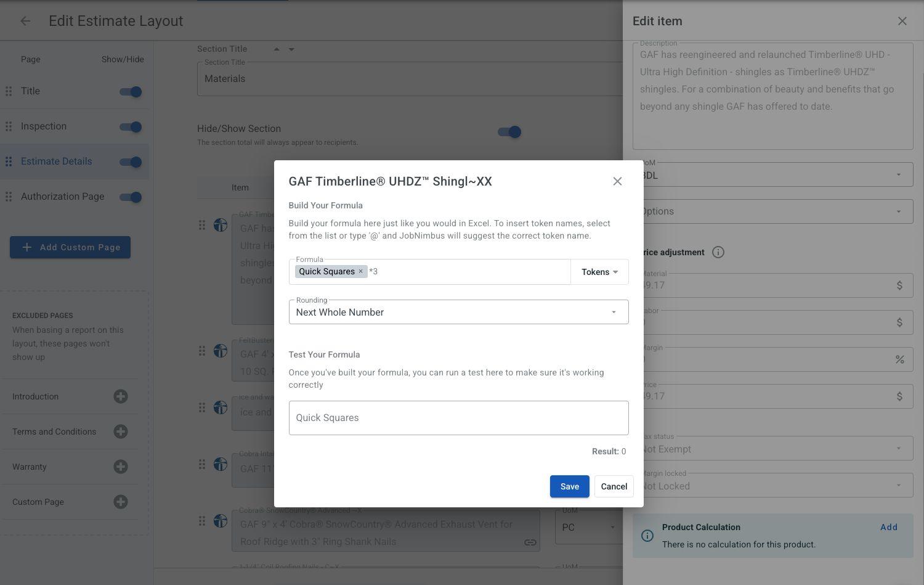Add the Custom Page excluded page
The image size is (924, 585).
click(121, 502)
